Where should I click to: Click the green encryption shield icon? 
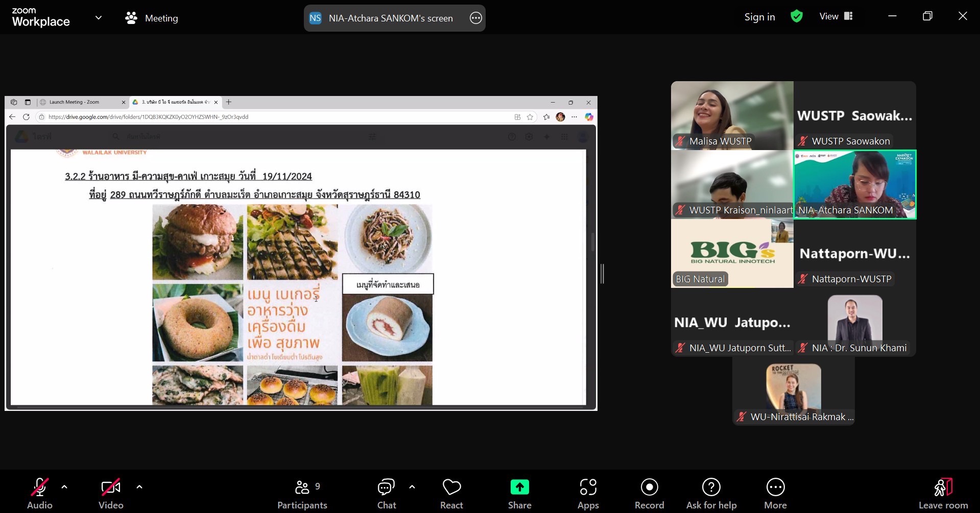(796, 17)
